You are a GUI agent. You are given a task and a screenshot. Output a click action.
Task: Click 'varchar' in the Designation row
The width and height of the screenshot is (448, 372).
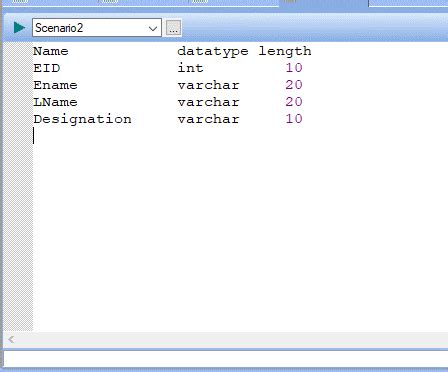[x=208, y=119]
